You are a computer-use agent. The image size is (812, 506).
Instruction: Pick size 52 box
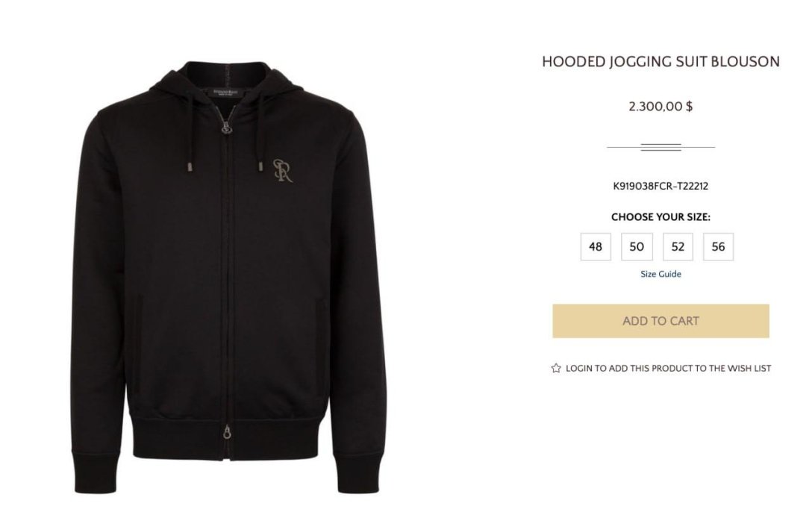point(678,246)
